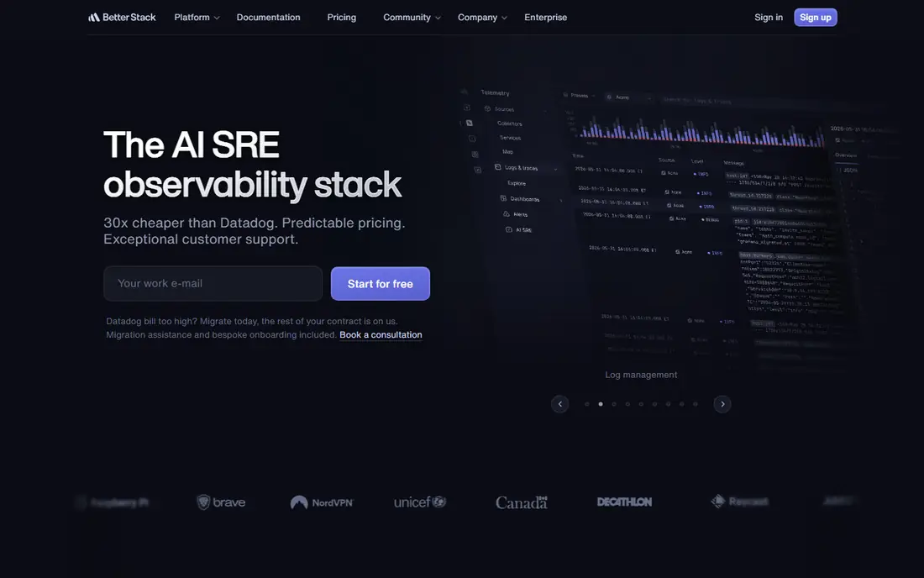Expand the Community menu

[x=412, y=17]
